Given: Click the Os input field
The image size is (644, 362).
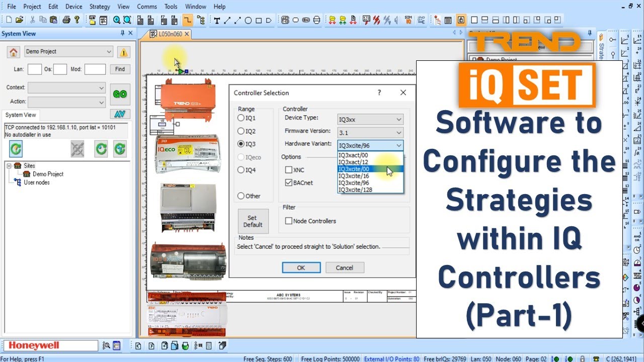Looking at the screenshot, I should (60, 69).
